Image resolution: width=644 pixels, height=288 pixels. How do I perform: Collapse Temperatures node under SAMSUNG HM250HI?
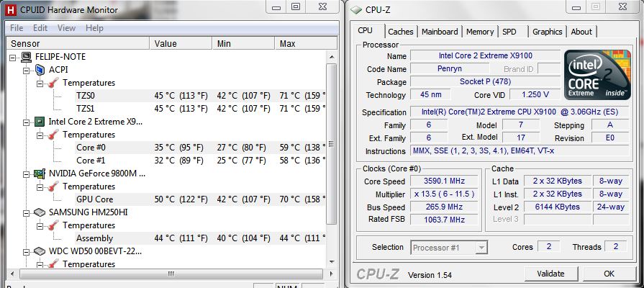[40, 226]
